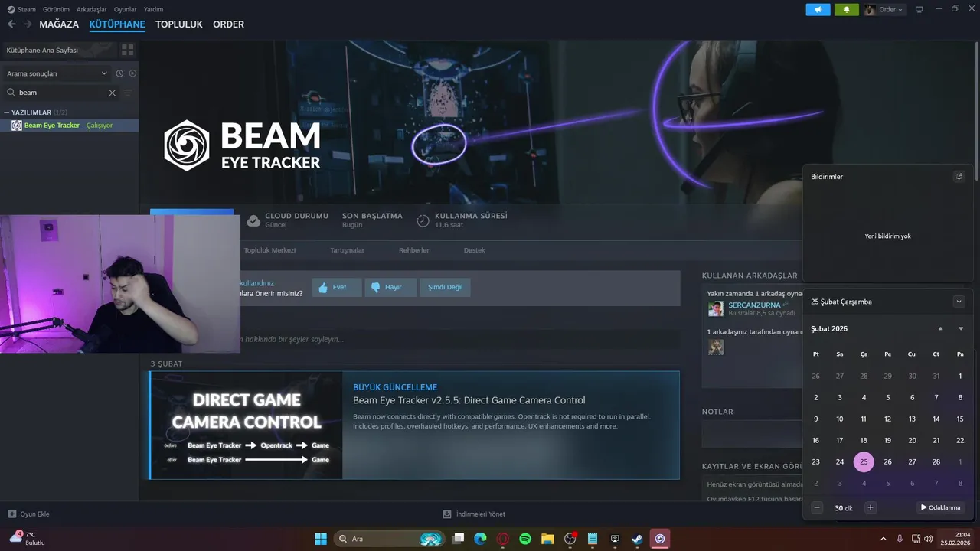Show ready-to-play games filter icon
The image size is (980, 551).
pyautogui.click(x=132, y=73)
